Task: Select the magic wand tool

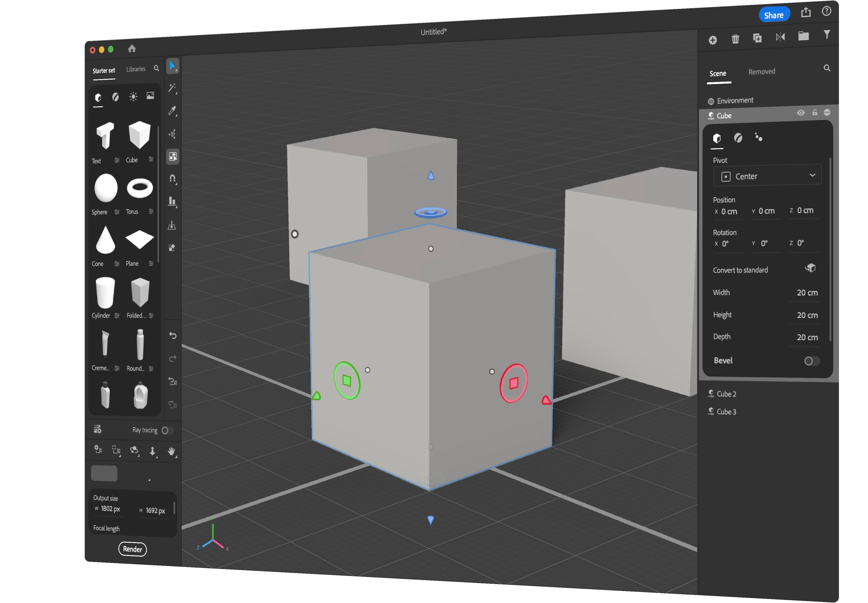Action: click(x=172, y=88)
